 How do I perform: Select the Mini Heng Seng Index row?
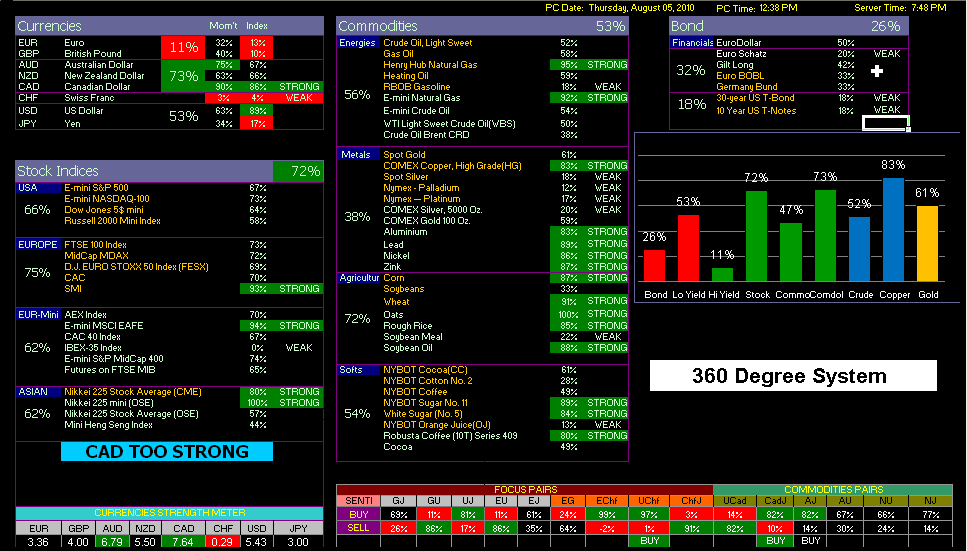tap(169, 425)
